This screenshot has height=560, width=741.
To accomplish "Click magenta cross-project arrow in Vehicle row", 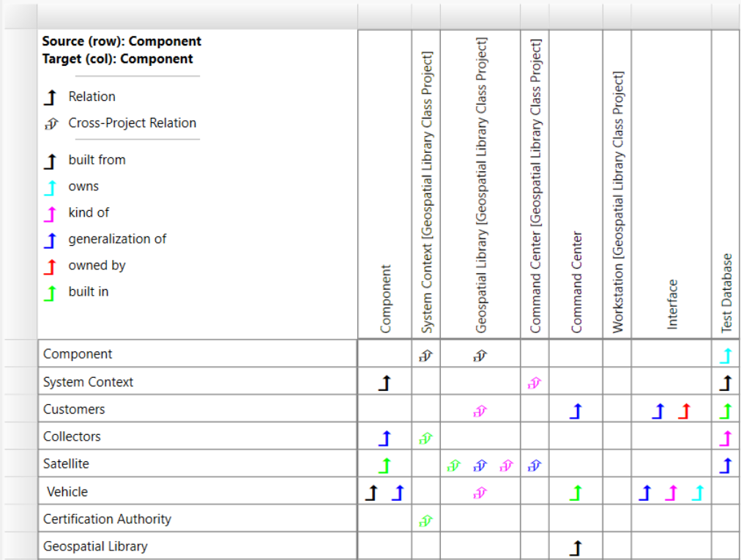I will [x=480, y=493].
